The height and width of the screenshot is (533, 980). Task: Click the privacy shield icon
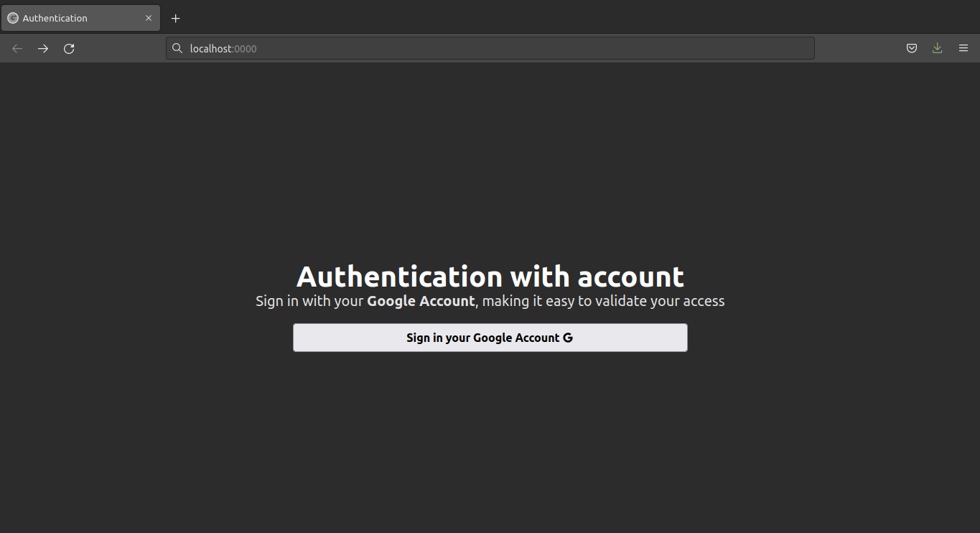911,48
